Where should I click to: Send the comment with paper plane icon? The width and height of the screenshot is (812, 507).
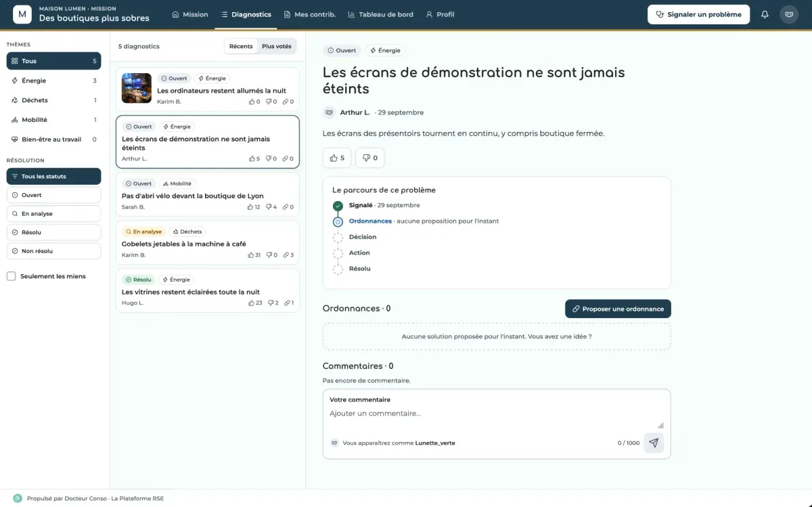click(x=654, y=443)
